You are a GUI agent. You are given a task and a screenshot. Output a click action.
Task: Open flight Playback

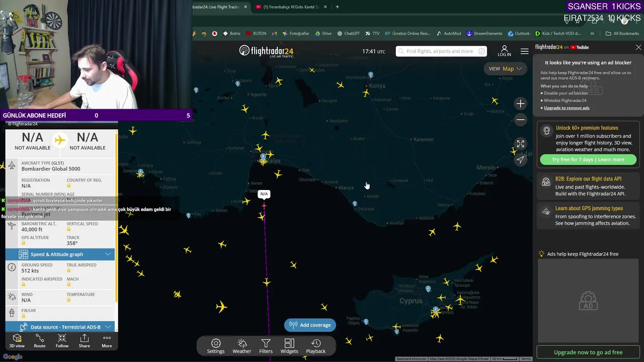316,346
